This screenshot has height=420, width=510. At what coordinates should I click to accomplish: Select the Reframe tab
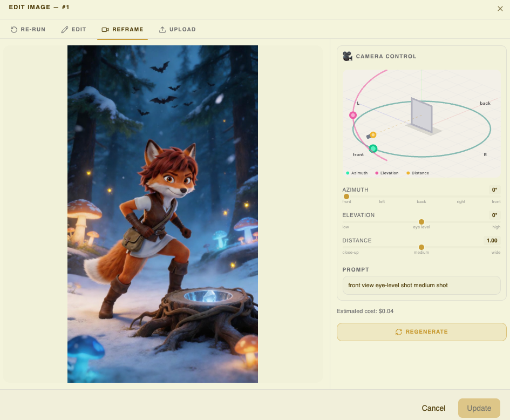point(123,30)
